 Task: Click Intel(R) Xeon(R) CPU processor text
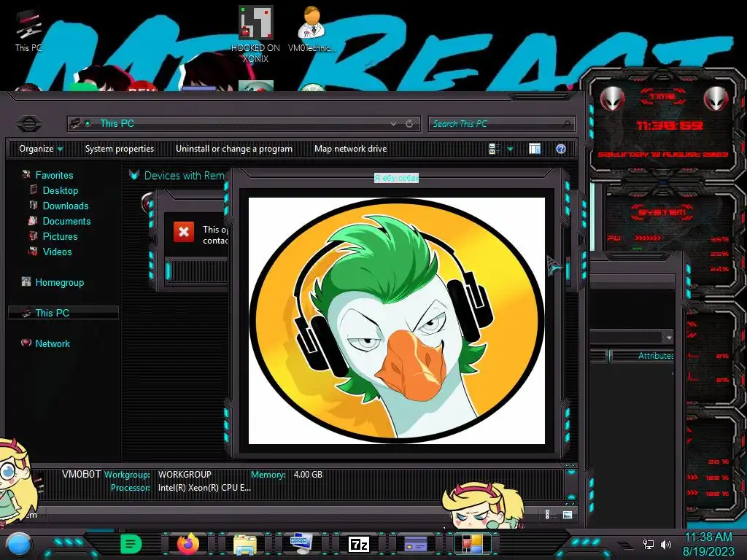coord(204,488)
